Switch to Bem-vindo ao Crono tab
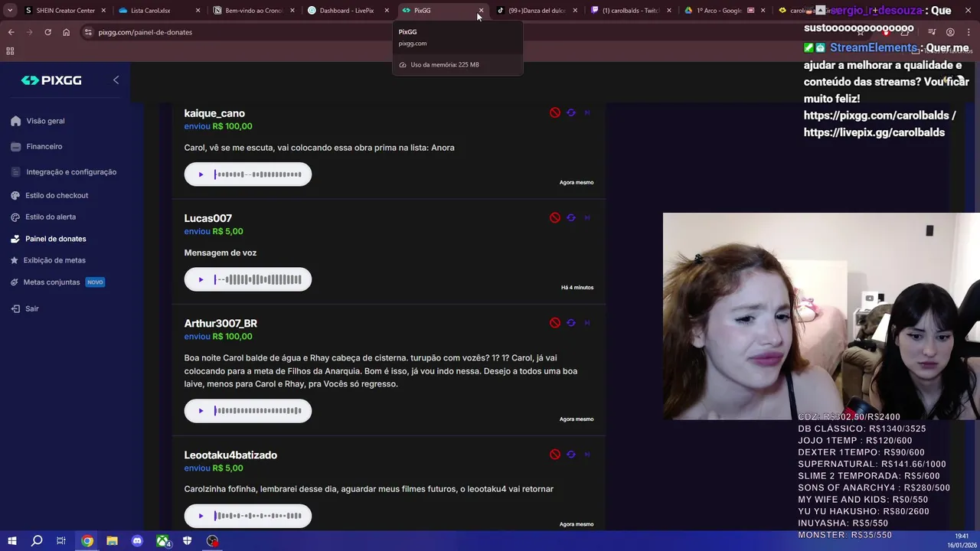Screen dimensions: 980x551 tap(253, 11)
